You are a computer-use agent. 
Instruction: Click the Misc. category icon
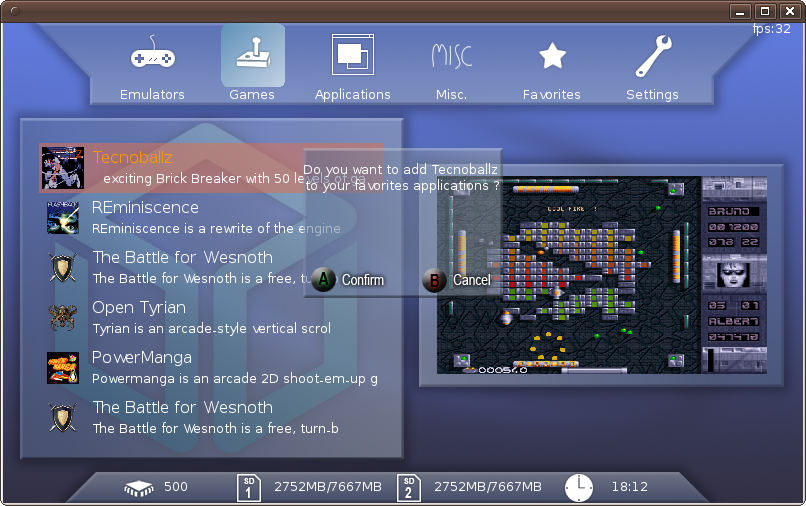coord(452,55)
